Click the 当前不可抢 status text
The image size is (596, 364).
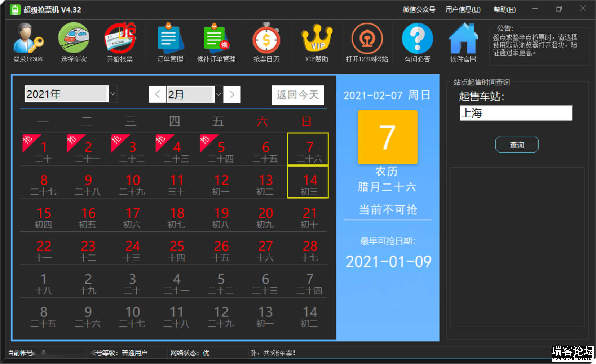(388, 209)
